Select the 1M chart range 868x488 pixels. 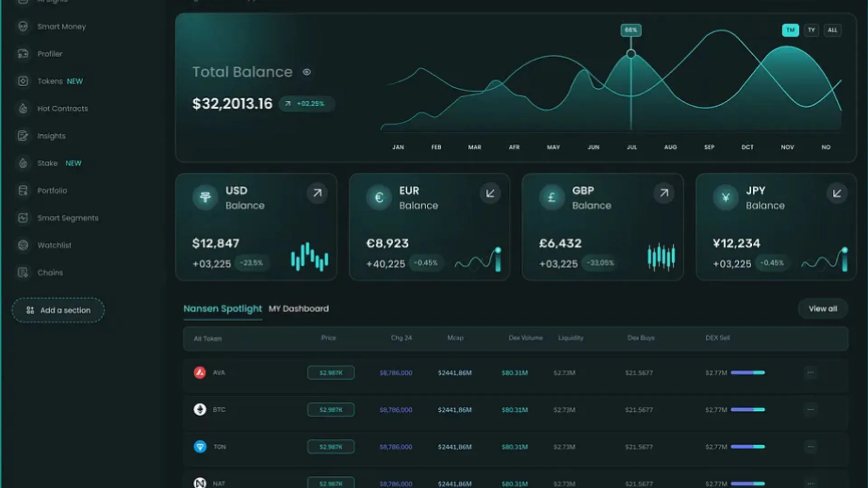pos(790,30)
